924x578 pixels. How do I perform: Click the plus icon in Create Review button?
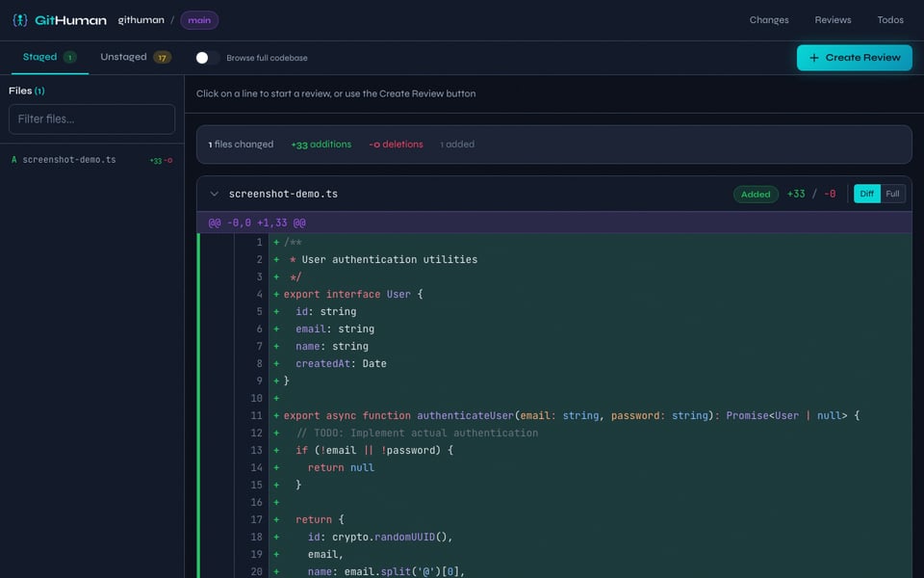point(814,58)
